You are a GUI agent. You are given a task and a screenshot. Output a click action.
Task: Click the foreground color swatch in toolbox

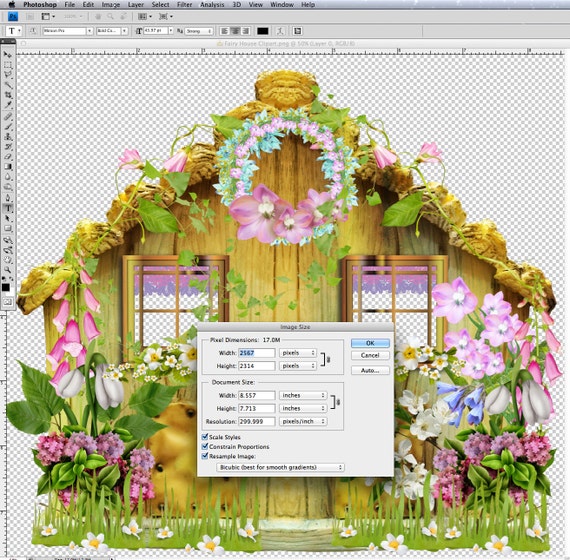click(6, 288)
